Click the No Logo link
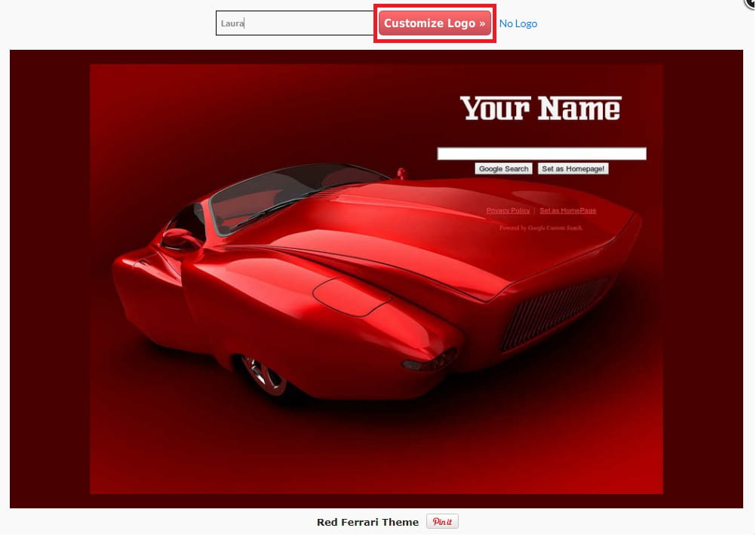This screenshot has height=537, width=756. pos(518,23)
